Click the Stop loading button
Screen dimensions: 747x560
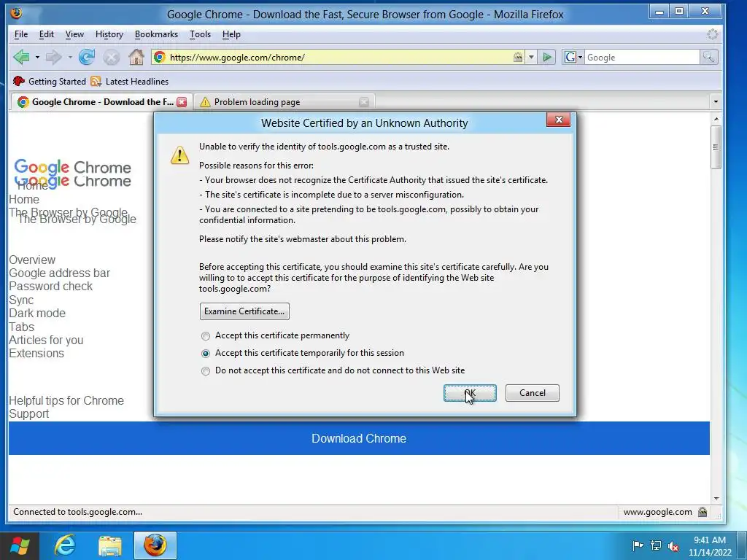112,58
